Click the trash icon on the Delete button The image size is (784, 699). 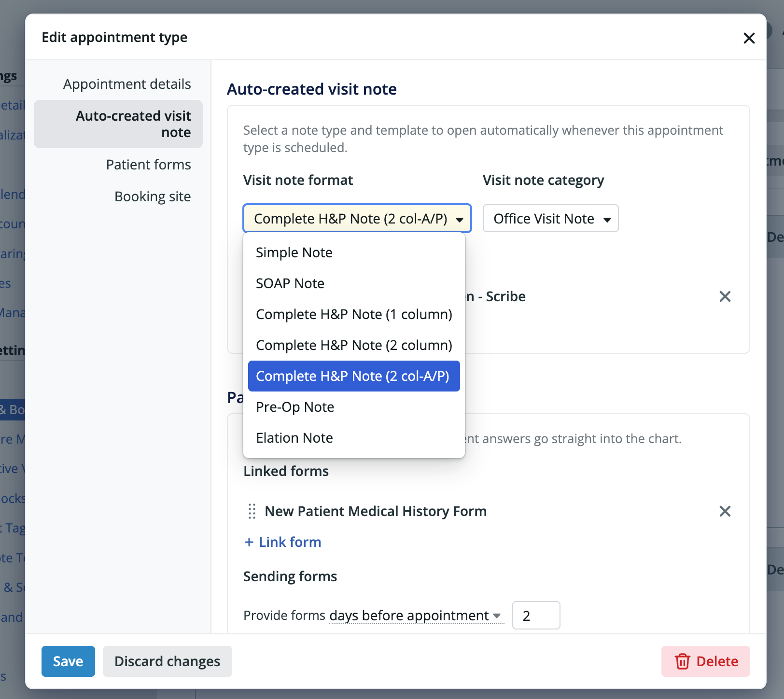click(682, 661)
